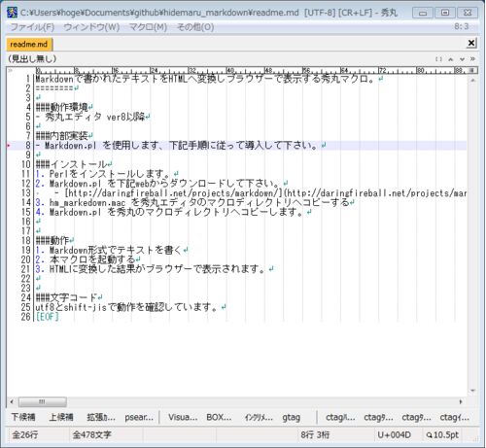Click the gtag function key button
This screenshot has width=486, height=448.
pos(291,417)
